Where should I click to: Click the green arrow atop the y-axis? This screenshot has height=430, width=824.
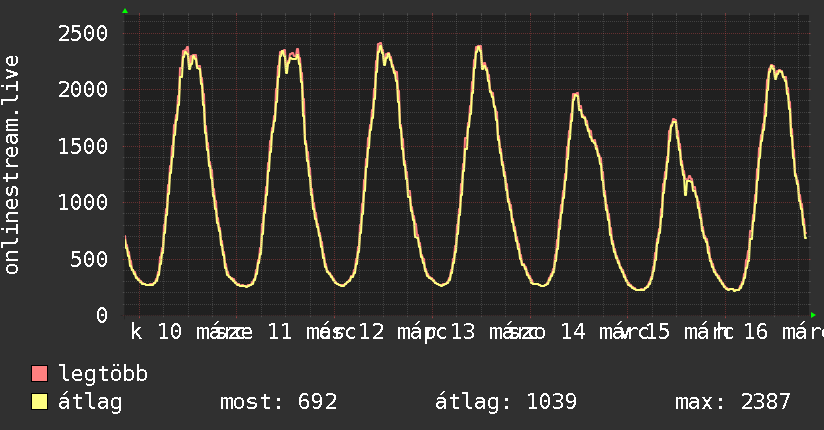[125, 11]
